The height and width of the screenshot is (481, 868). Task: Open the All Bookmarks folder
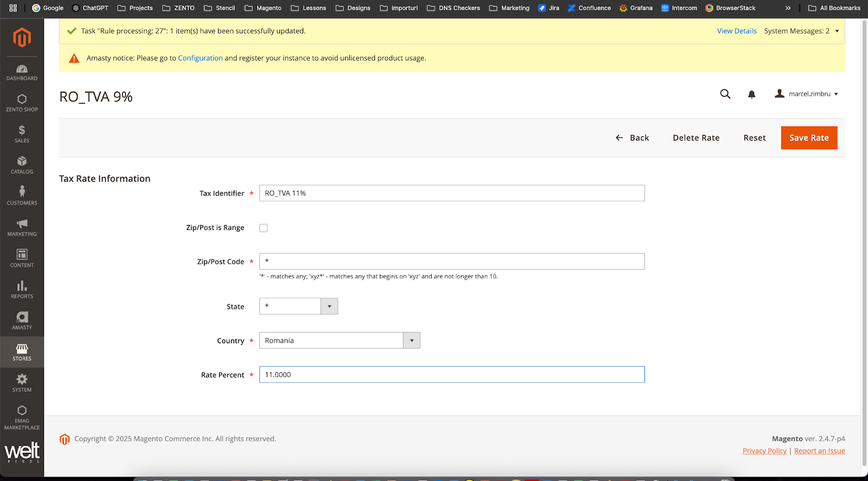point(834,8)
